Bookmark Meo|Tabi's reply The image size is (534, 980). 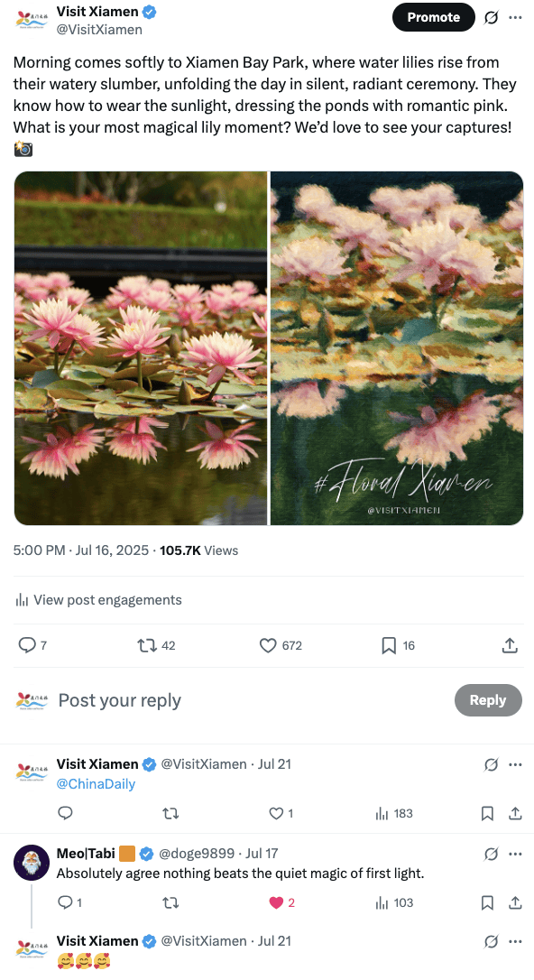point(487,902)
